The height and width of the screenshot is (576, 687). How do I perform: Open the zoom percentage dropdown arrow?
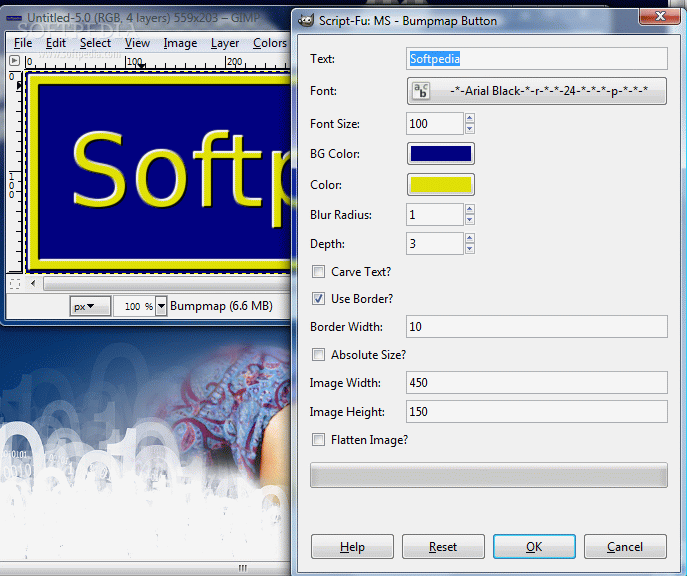tap(161, 306)
